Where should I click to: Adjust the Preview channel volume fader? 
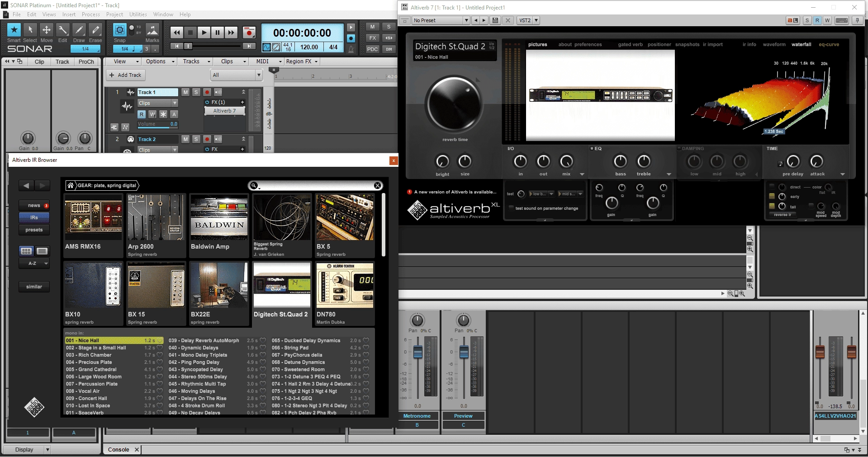click(x=464, y=352)
